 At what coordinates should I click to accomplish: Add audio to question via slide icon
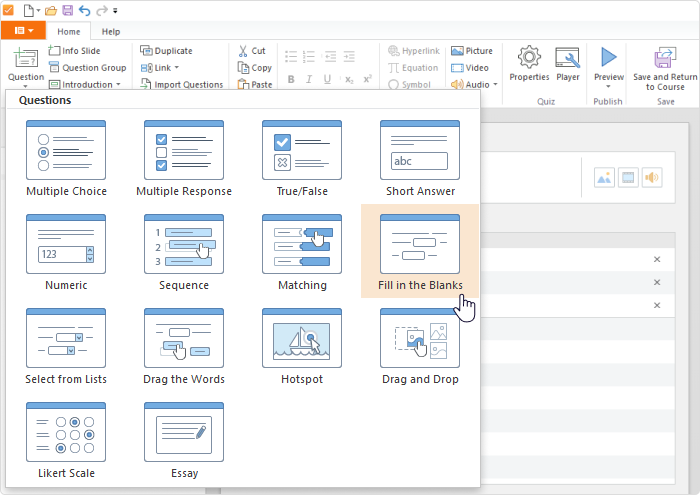click(x=652, y=178)
